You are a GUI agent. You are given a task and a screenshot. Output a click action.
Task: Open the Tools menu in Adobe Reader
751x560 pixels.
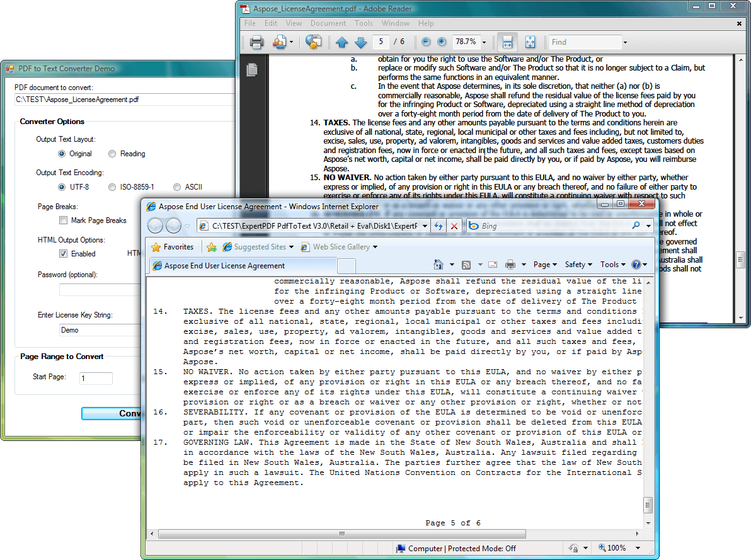[364, 23]
